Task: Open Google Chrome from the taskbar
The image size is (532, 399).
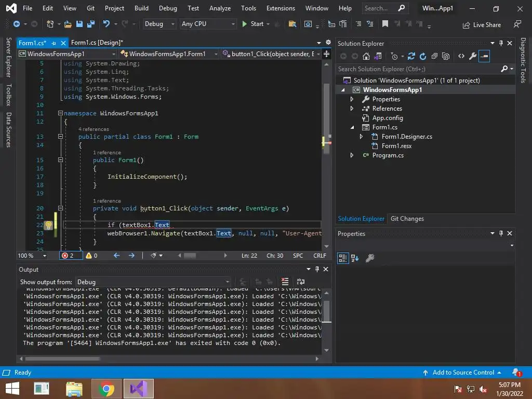Action: click(x=106, y=389)
